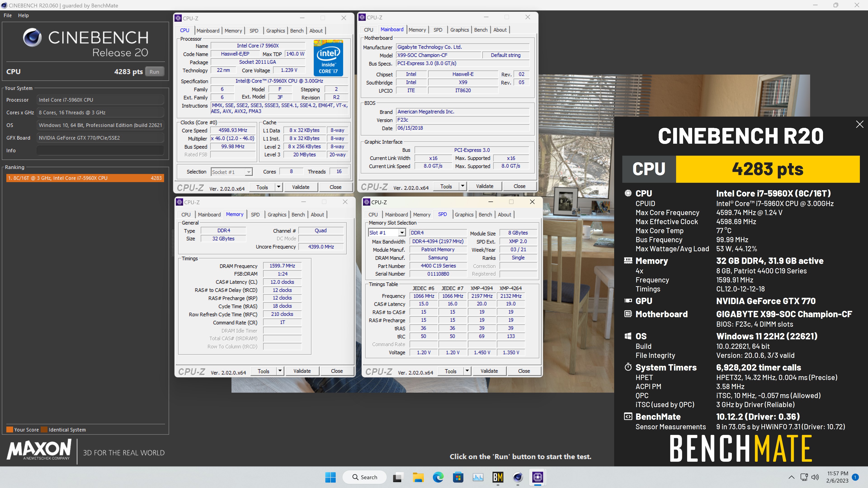The height and width of the screenshot is (488, 868).
Task: Click the XMP-4394 column header in Timings Table
Action: (481, 288)
